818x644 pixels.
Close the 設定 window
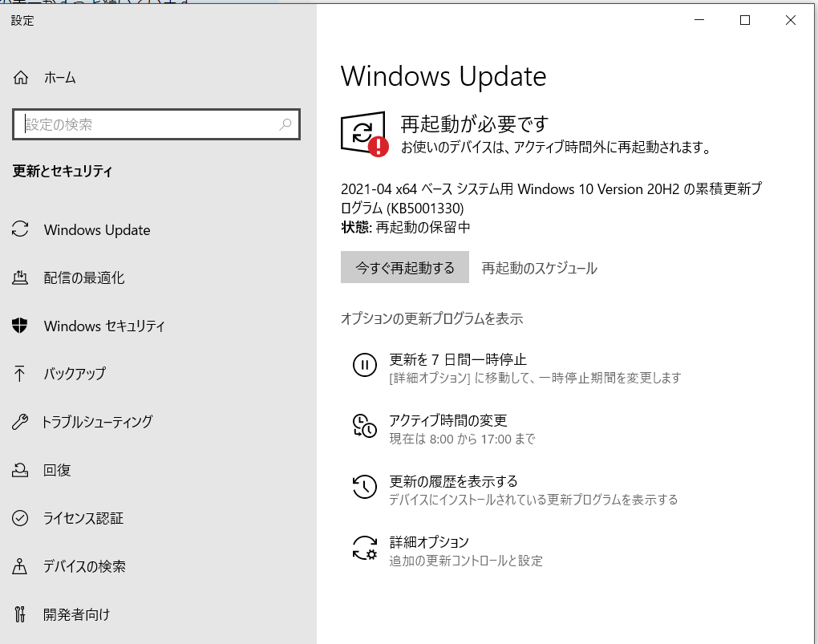[x=791, y=20]
